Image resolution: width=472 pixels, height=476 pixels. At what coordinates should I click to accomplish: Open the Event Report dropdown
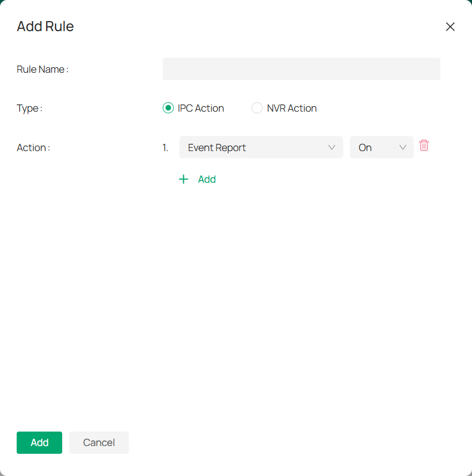pos(261,147)
